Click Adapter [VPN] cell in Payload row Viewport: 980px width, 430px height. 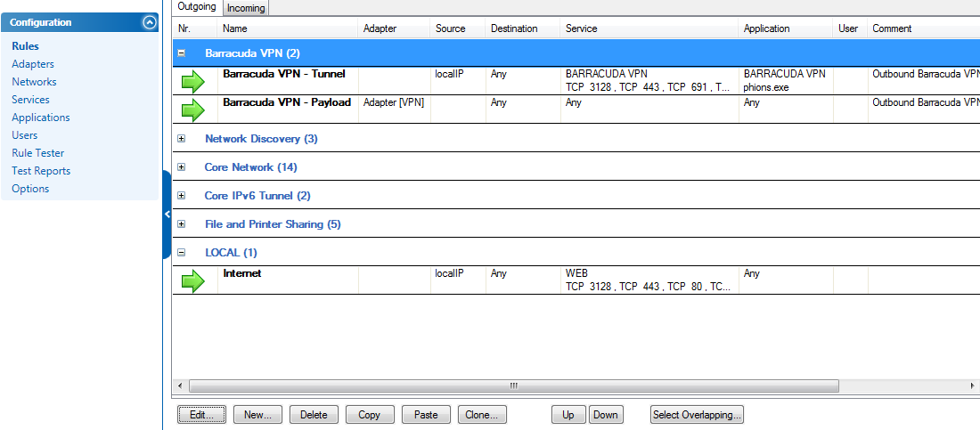point(394,101)
